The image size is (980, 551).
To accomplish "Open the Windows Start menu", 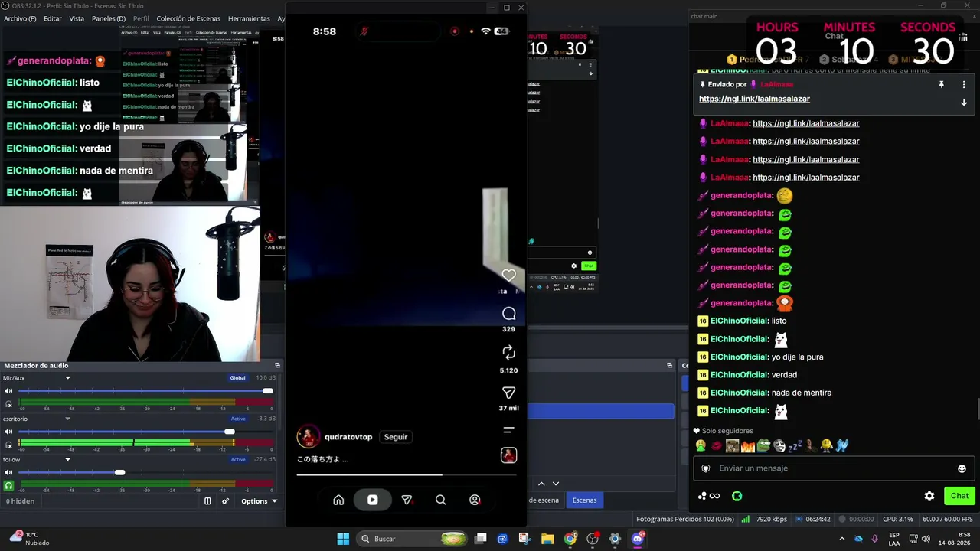I will 343,539.
